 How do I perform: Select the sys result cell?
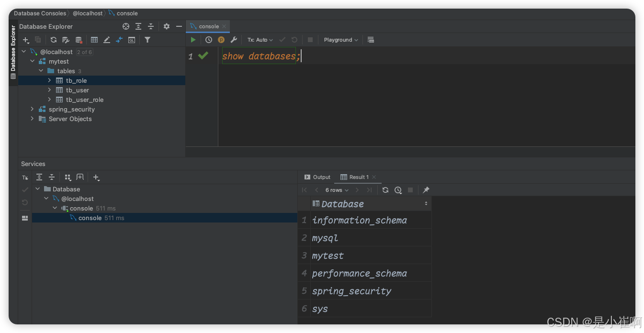click(371, 309)
